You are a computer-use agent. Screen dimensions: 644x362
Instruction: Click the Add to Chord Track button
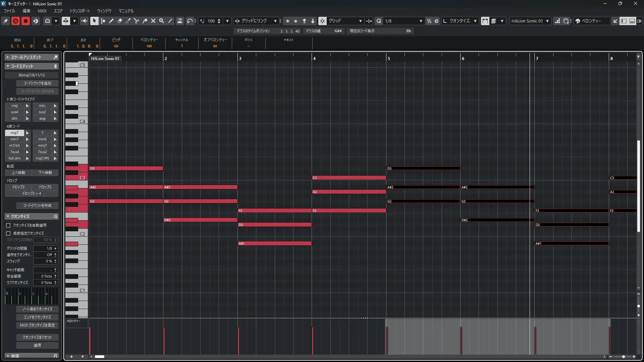(37, 83)
